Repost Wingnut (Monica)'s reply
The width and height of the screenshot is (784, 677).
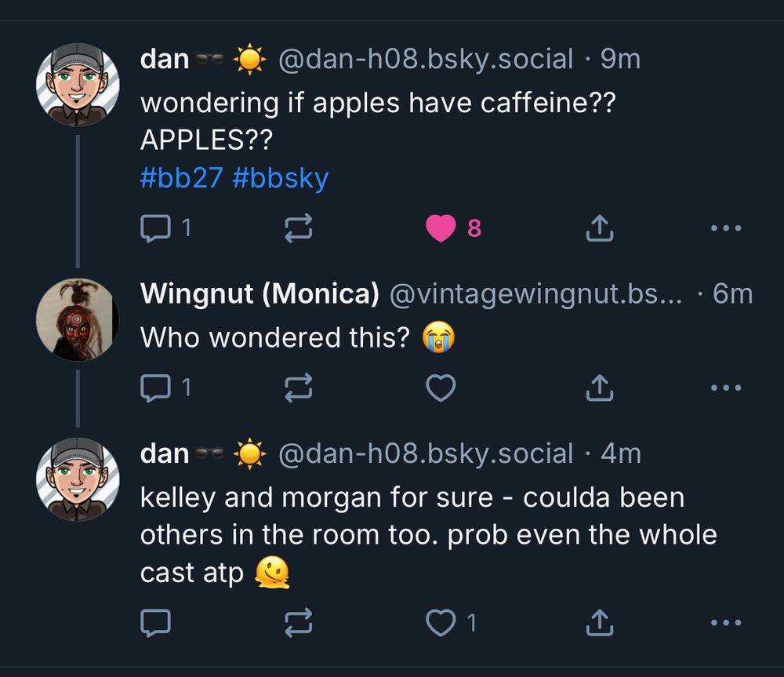click(298, 387)
